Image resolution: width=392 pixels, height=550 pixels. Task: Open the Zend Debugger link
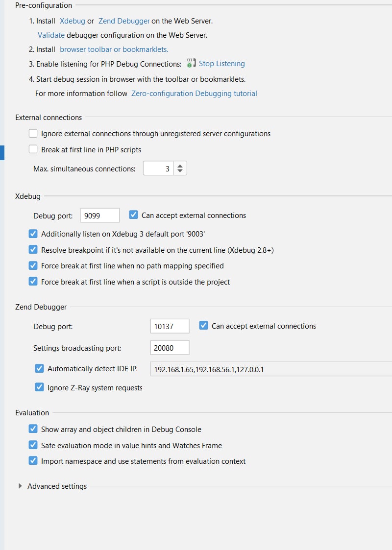pos(124,21)
